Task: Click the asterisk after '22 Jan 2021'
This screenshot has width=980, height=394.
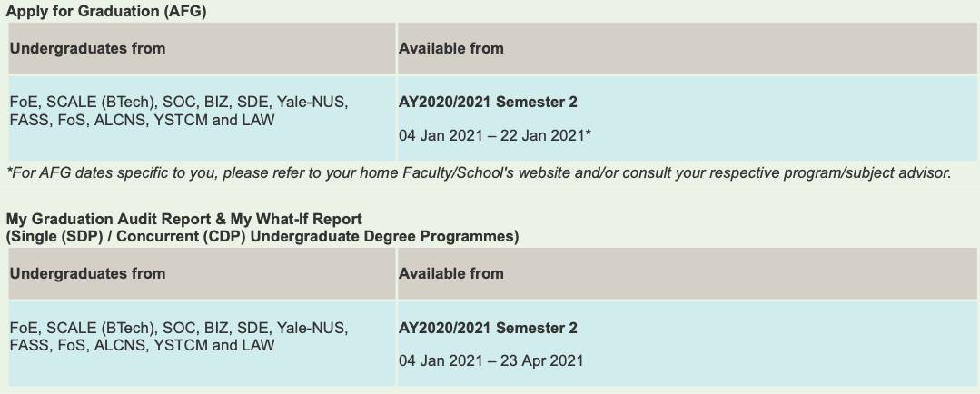Action: point(589,134)
